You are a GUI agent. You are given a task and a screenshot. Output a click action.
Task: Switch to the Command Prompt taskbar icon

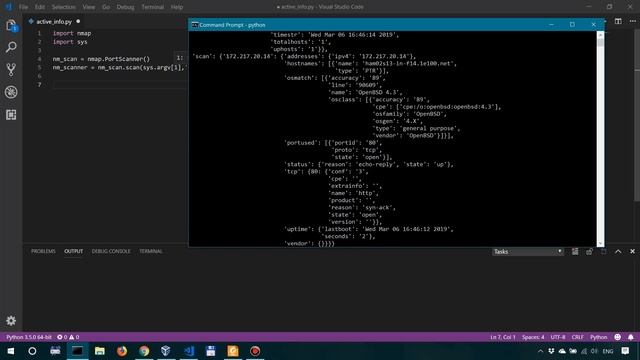click(x=78, y=351)
